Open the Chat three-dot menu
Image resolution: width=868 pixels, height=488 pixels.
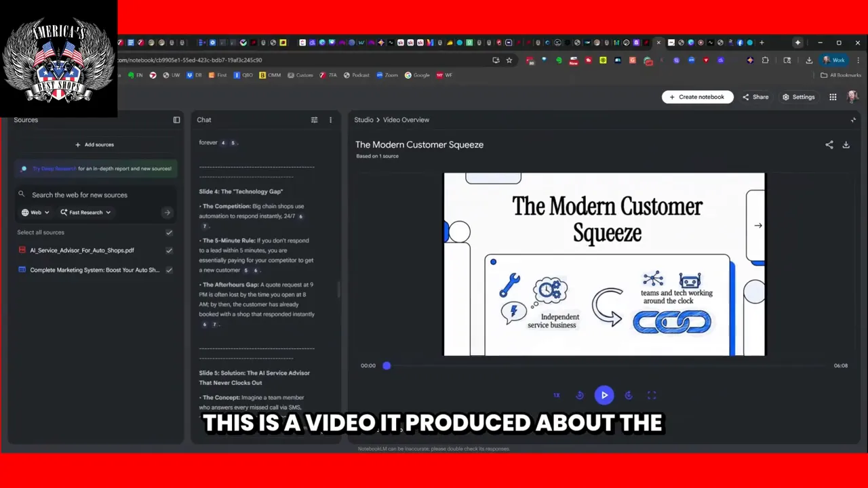click(x=330, y=120)
